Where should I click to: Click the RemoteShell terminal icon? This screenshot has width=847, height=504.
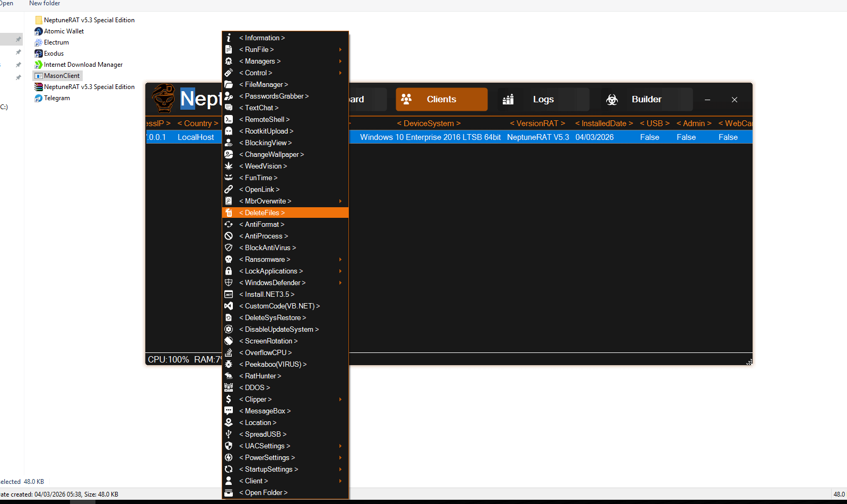click(x=229, y=119)
